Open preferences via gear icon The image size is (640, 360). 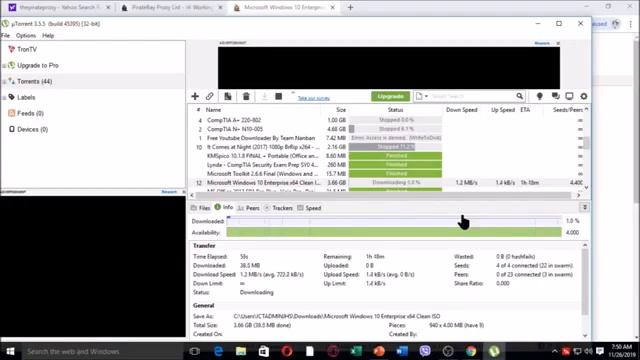584,96
